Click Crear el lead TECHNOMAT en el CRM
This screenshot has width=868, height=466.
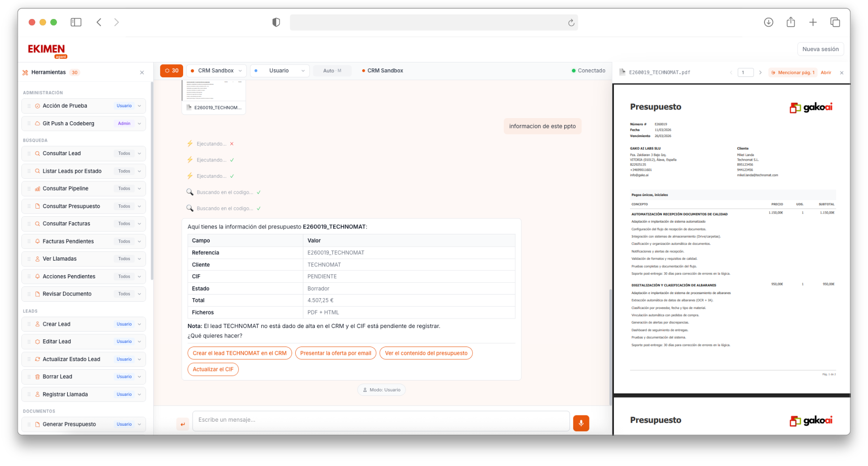point(239,353)
